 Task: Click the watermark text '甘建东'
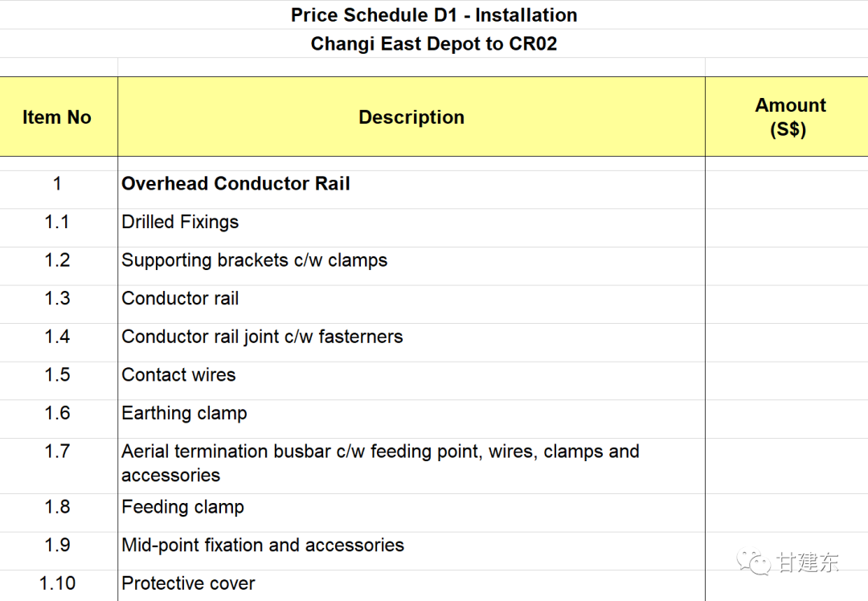pos(808,562)
